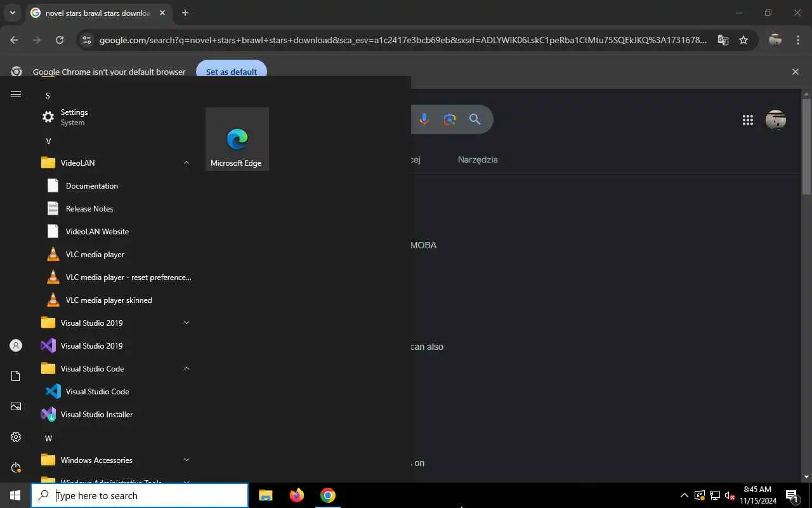Open Narzędzia search tools
The image size is (812, 508).
pyautogui.click(x=478, y=159)
